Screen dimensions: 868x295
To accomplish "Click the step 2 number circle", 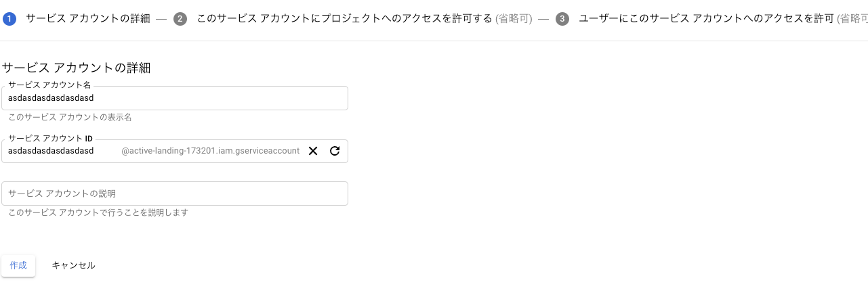I will [180, 19].
